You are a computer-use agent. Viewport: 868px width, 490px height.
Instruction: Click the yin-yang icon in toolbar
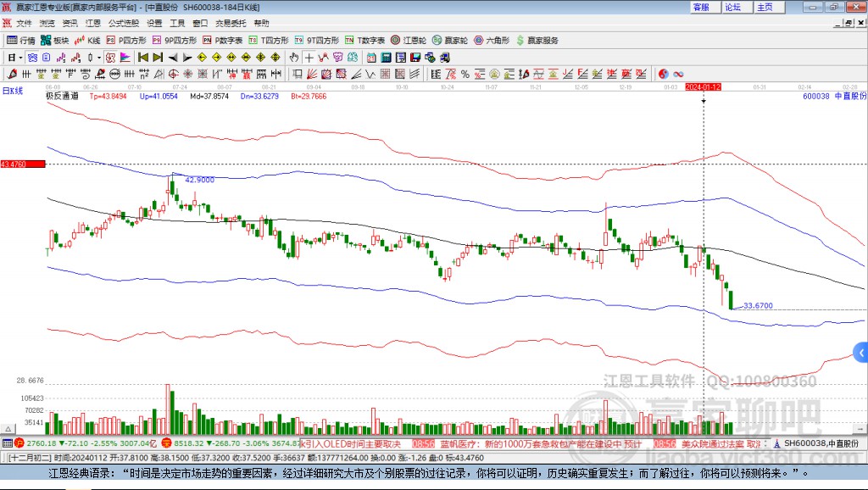point(665,74)
